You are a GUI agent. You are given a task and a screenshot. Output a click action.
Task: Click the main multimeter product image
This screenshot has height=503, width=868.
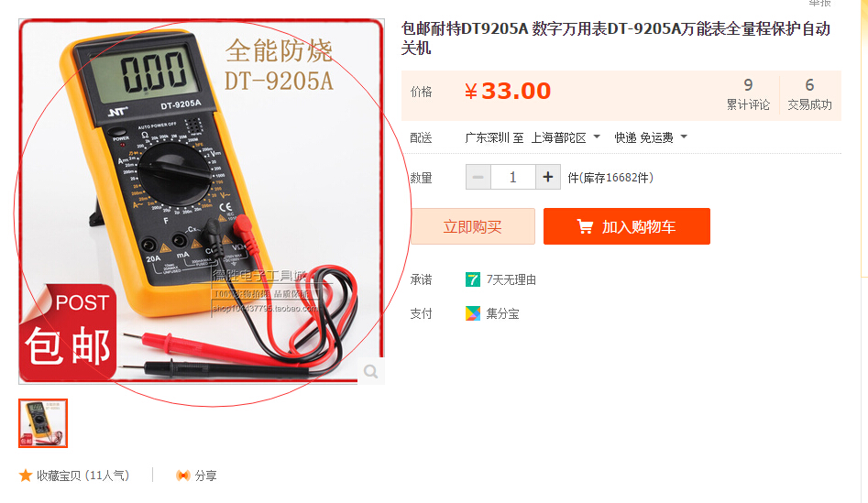(x=202, y=202)
